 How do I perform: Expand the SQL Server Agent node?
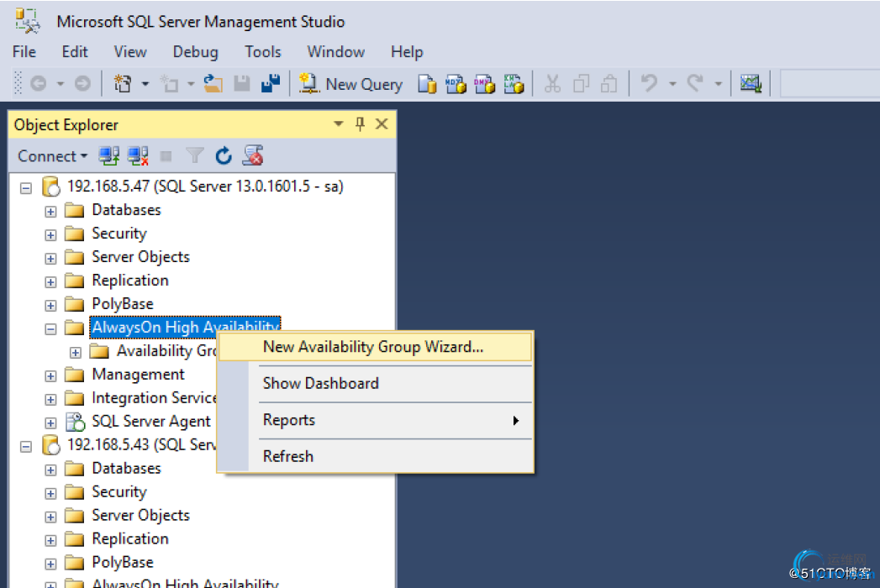tap(50, 423)
